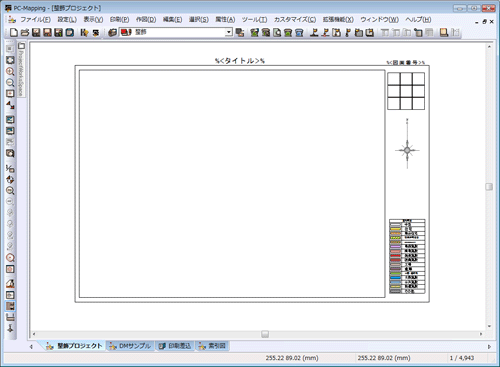
Task: Switch to the DMサンプル tab
Action: 131,346
